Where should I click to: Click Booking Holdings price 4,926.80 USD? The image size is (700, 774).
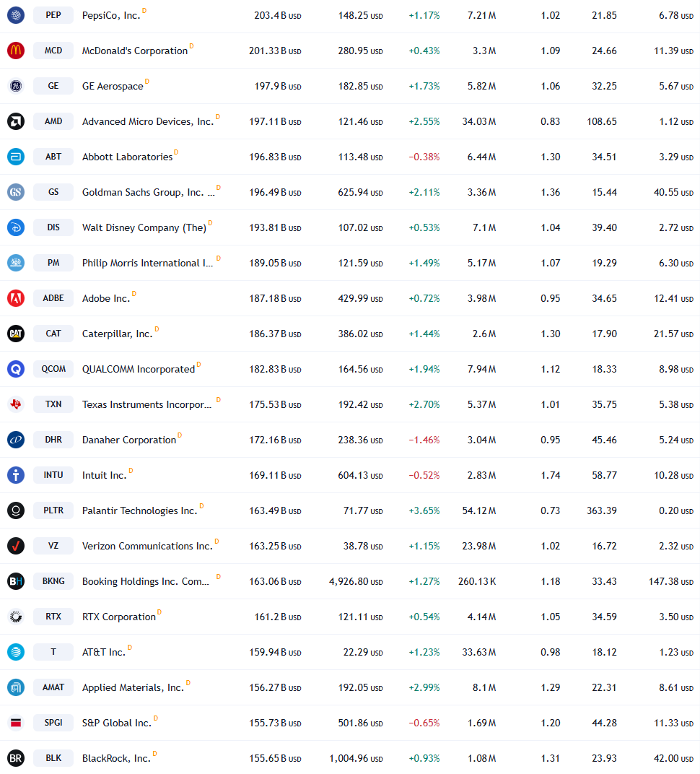point(356,581)
